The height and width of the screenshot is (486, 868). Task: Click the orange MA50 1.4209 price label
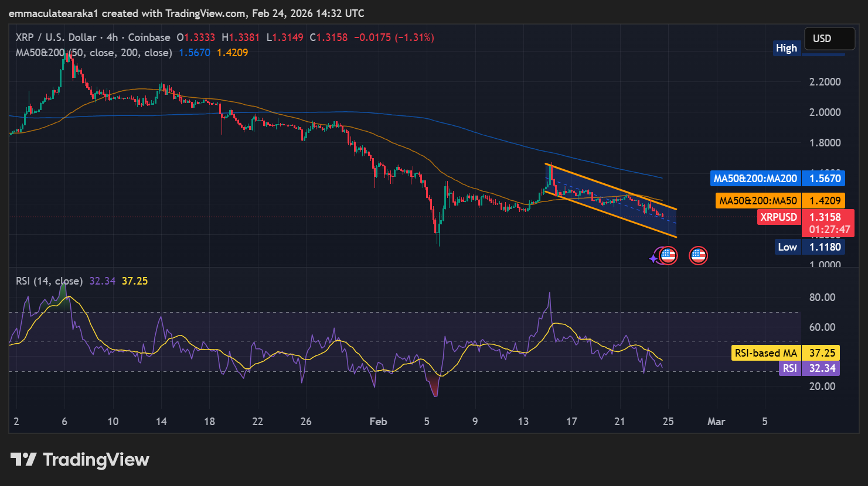pyautogui.click(x=780, y=200)
